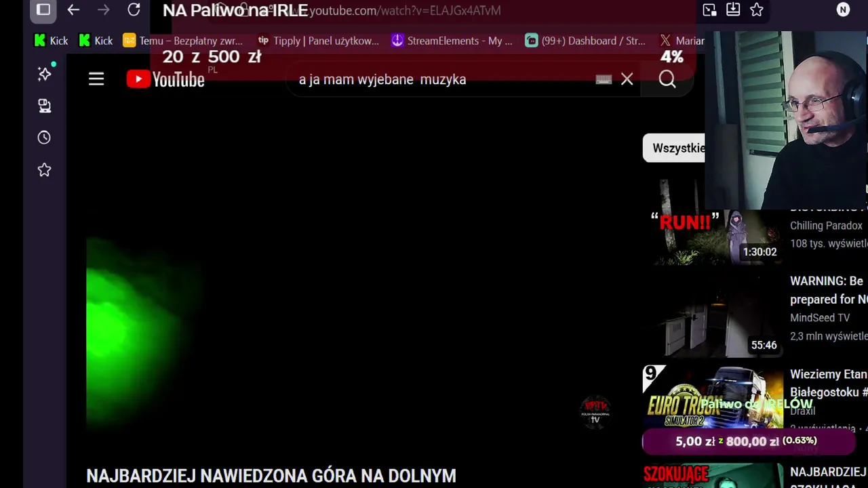Image resolution: width=868 pixels, height=488 pixels.
Task: Select the Wszystkie filter chip
Action: (675, 148)
